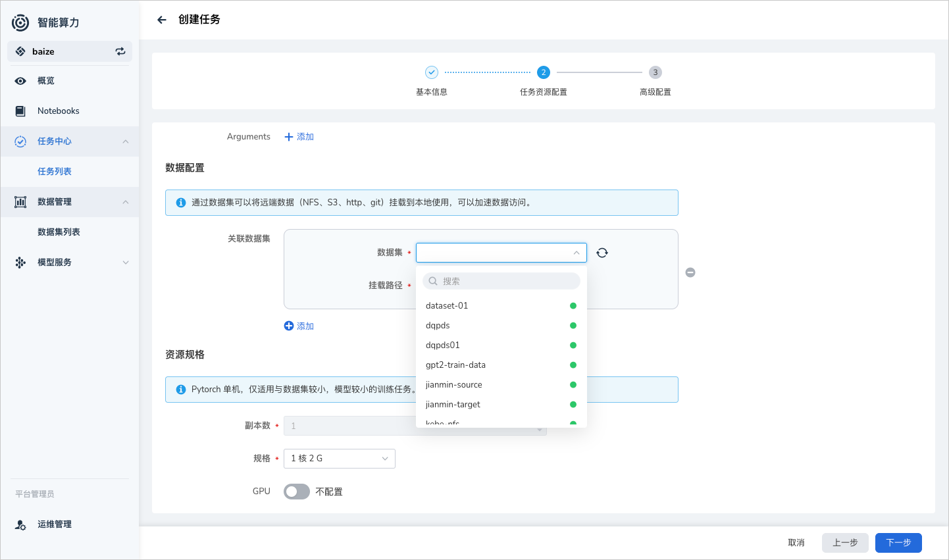Click the 运维管理 user-gear icon
The image size is (949, 560).
pyautogui.click(x=20, y=524)
